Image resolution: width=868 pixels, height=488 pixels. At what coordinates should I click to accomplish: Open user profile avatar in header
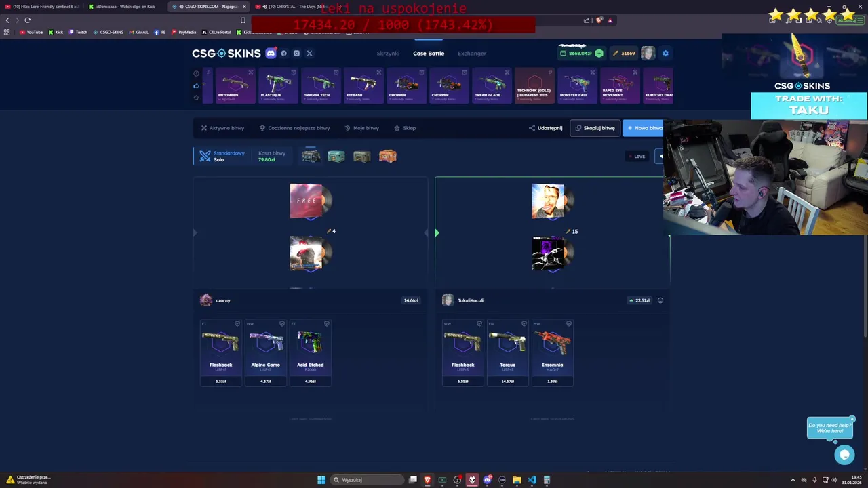tap(648, 53)
